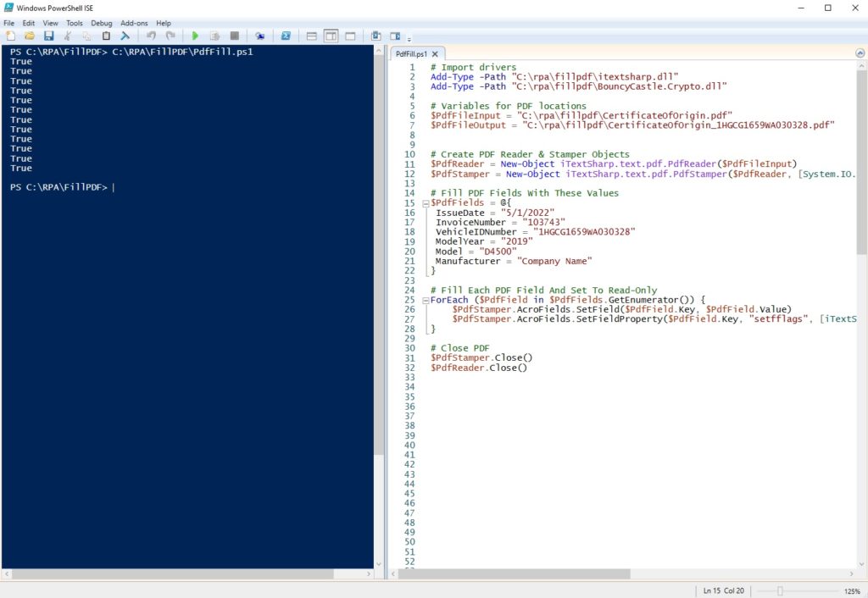Click the Undo arrow icon

(151, 36)
